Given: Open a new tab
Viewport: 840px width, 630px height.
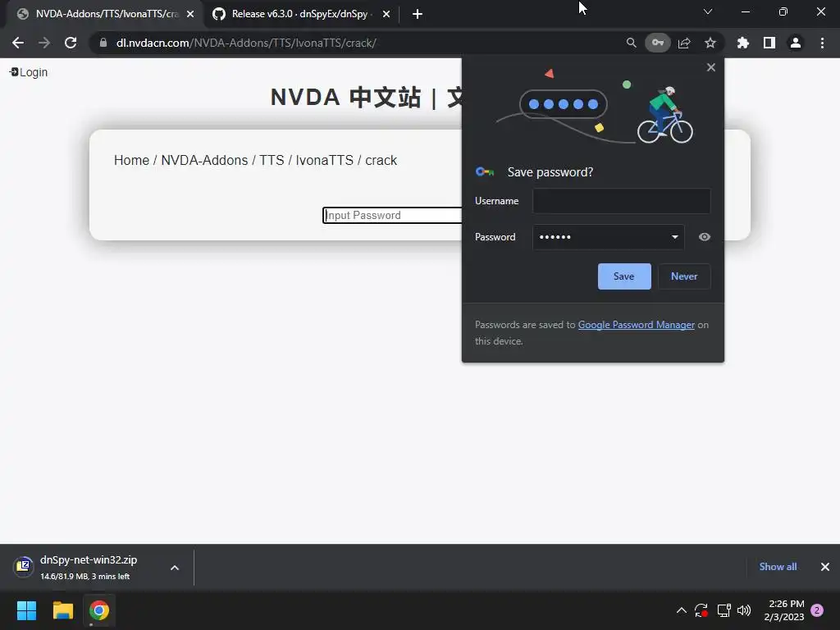Looking at the screenshot, I should click(x=418, y=14).
